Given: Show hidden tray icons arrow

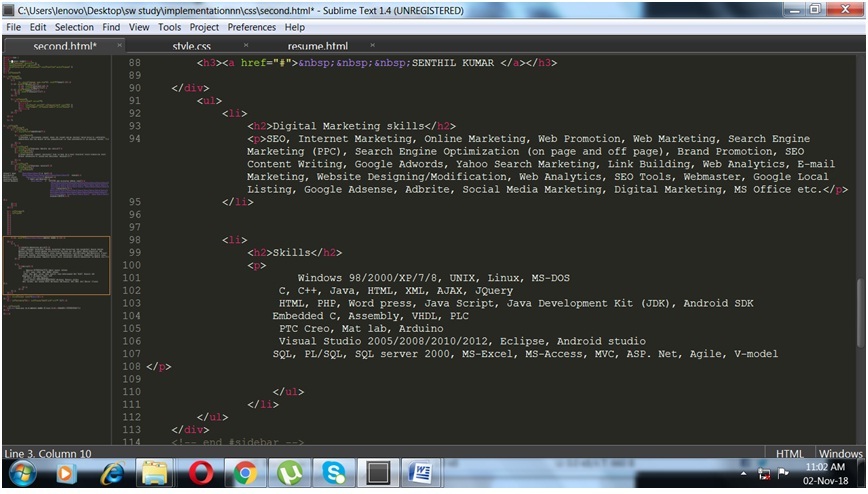Looking at the screenshot, I should pos(743,474).
